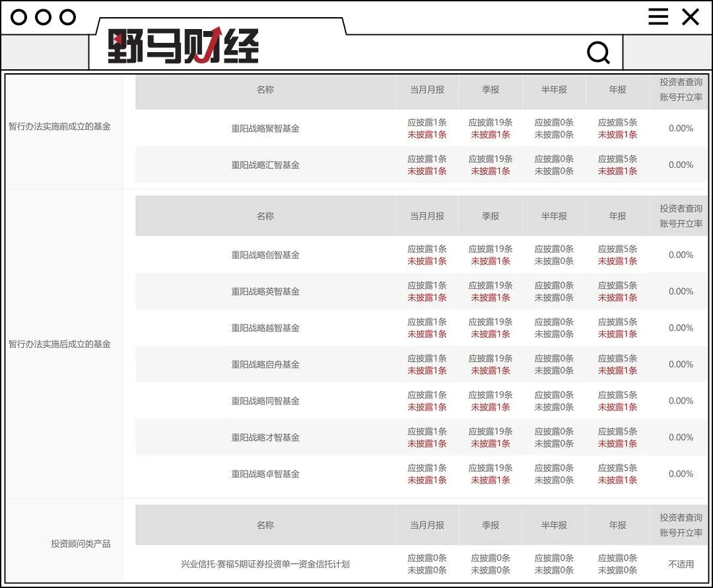Click 启舟基金 half-year report cell
The width and height of the screenshot is (713, 588).
click(554, 364)
